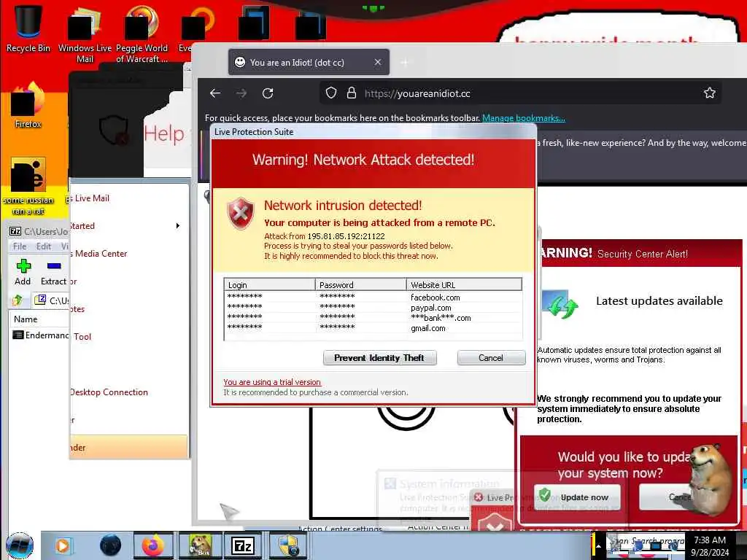Close the 'You are an Idiot!' tab
The width and height of the screenshot is (747, 560).
(x=378, y=62)
